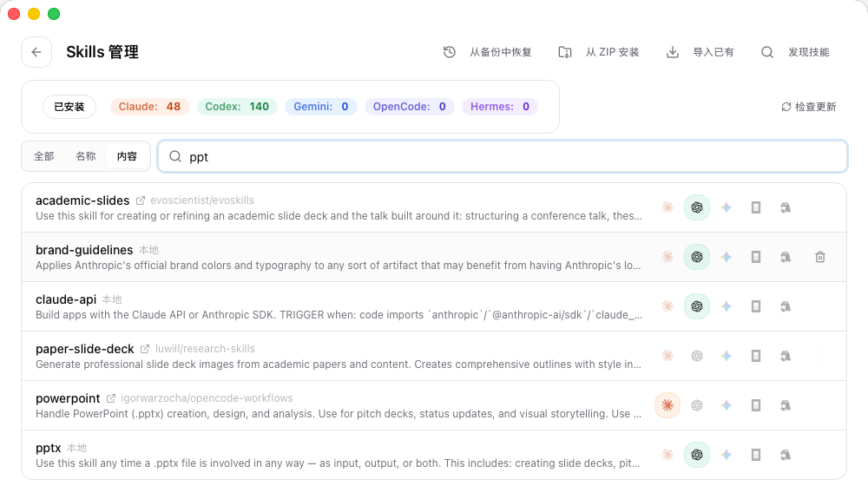Enable Codex for paper-slide-deck skill
Screen dimensions: 868x486
(x=697, y=356)
